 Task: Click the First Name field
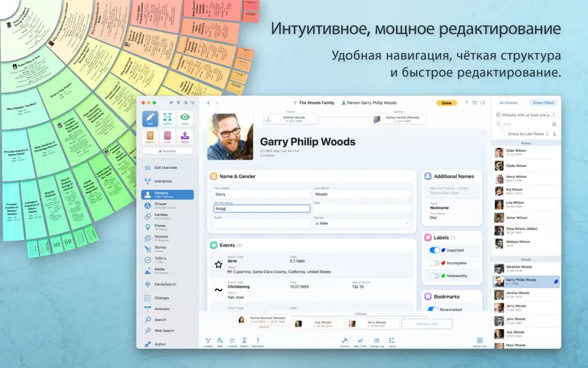pyautogui.click(x=262, y=194)
